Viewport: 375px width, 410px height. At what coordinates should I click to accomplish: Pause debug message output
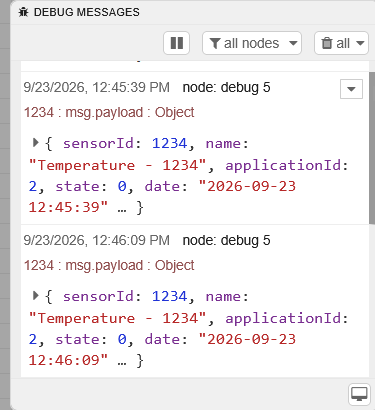pyautogui.click(x=176, y=43)
